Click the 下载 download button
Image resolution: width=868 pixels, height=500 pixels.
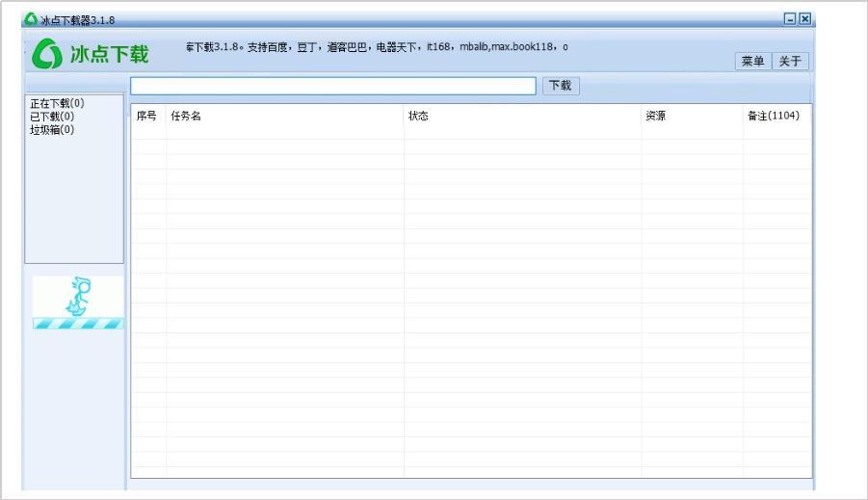point(561,86)
